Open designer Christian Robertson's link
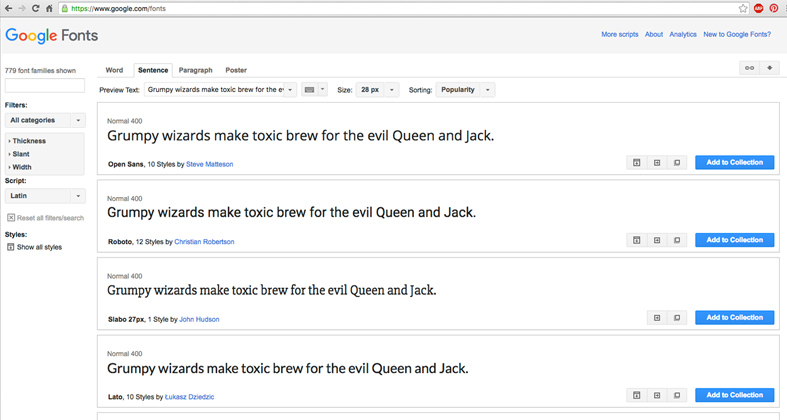This screenshot has width=787, height=420. coord(204,242)
